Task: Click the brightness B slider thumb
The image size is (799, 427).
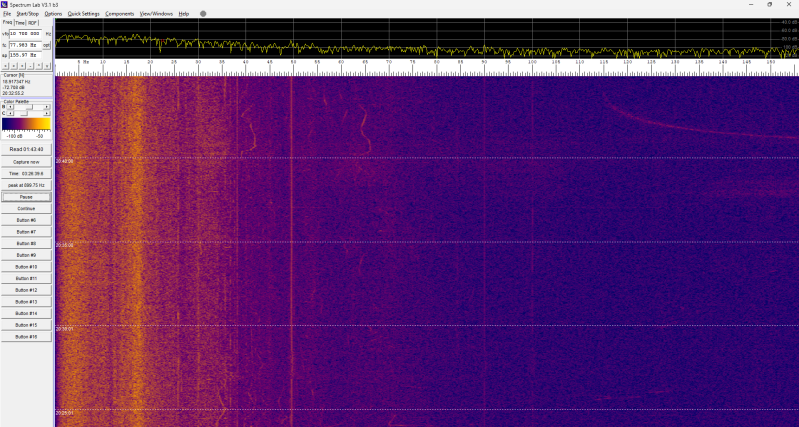Action: (x=30, y=106)
